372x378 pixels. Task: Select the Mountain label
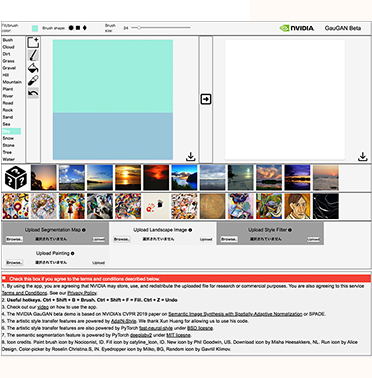[x=12, y=82]
